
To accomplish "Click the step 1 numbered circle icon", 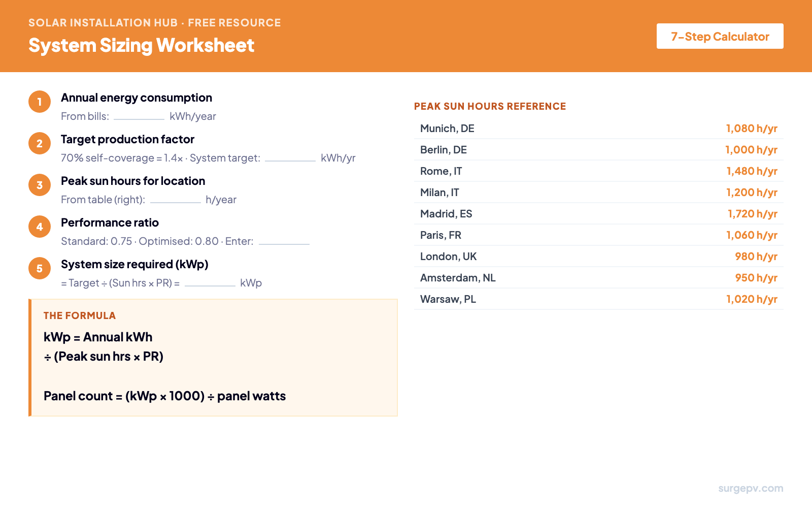I will click(39, 102).
